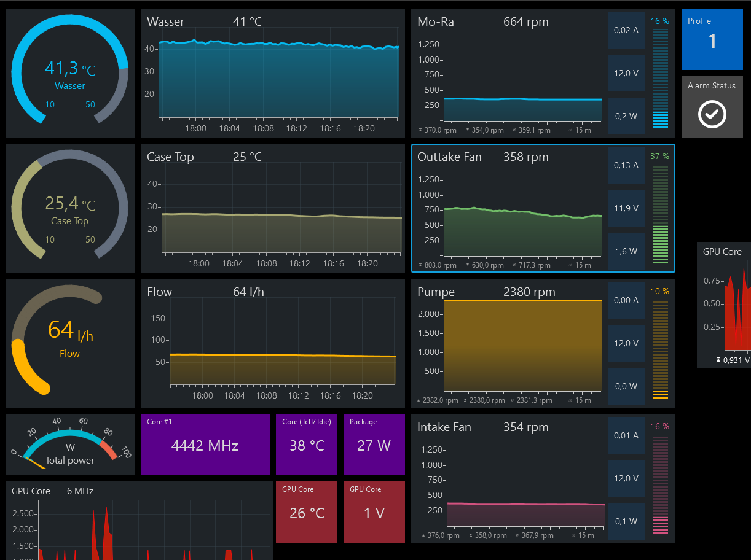Viewport: 751px width, 560px height.
Task: Click the Intake Fan 16 % bar indicator
Action: [x=659, y=484]
